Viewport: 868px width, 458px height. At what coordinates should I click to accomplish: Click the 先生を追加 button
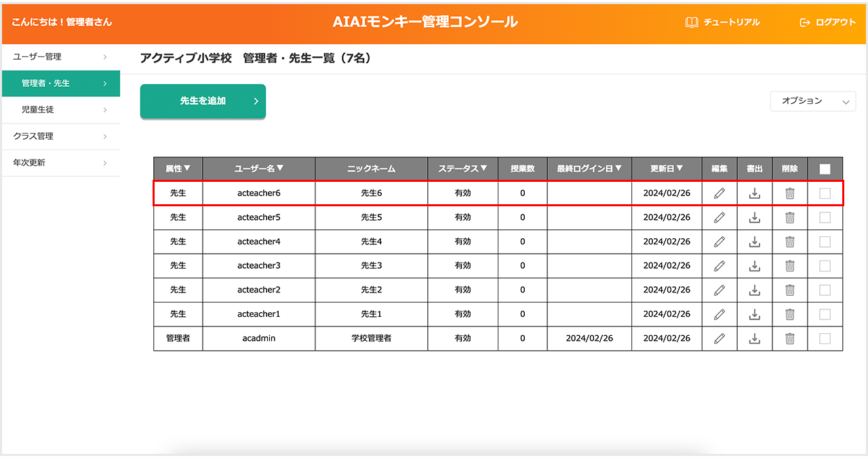click(x=203, y=101)
